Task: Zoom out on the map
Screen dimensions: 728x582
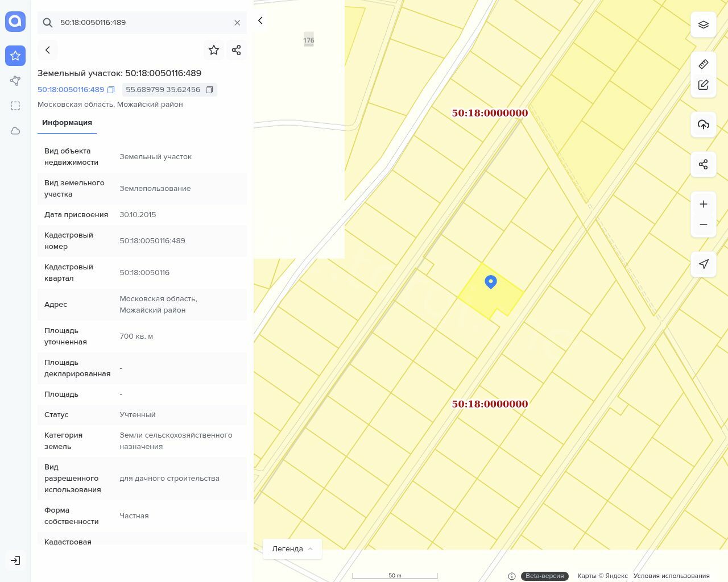Action: [x=704, y=225]
